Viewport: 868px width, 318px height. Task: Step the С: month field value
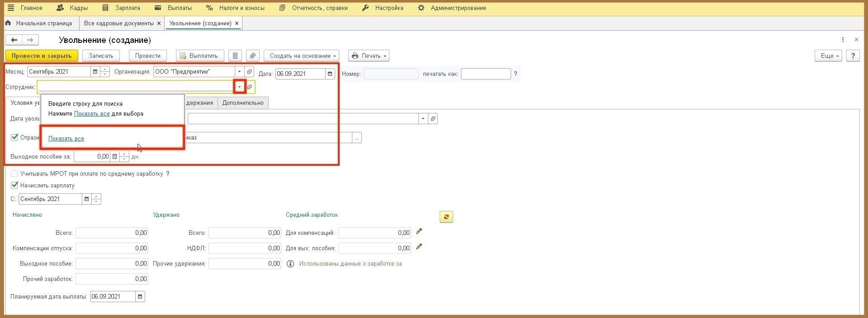click(96, 199)
